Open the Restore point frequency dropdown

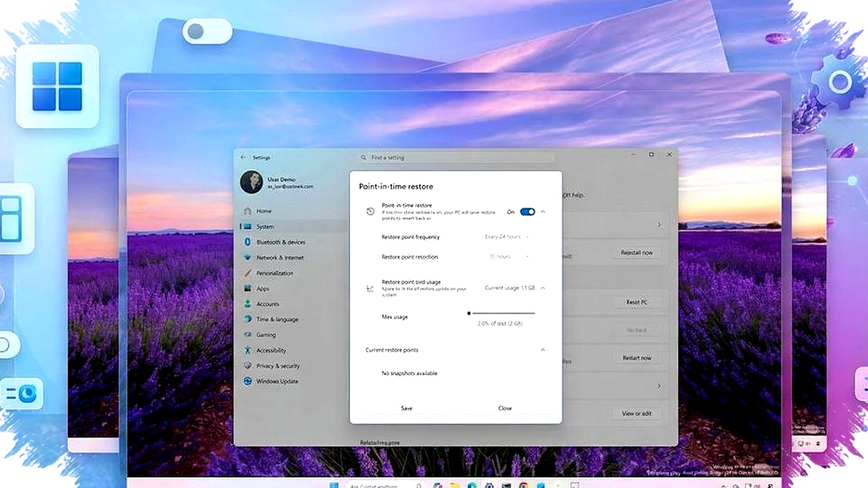pyautogui.click(x=507, y=237)
